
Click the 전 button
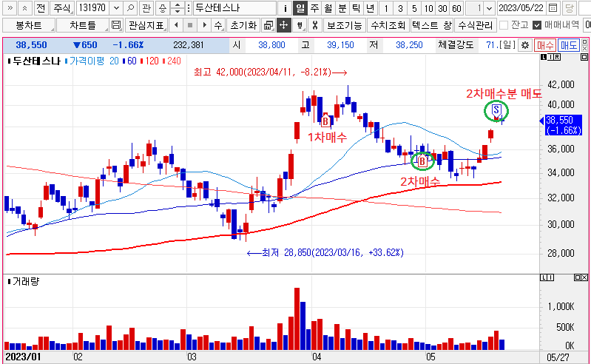41,8
